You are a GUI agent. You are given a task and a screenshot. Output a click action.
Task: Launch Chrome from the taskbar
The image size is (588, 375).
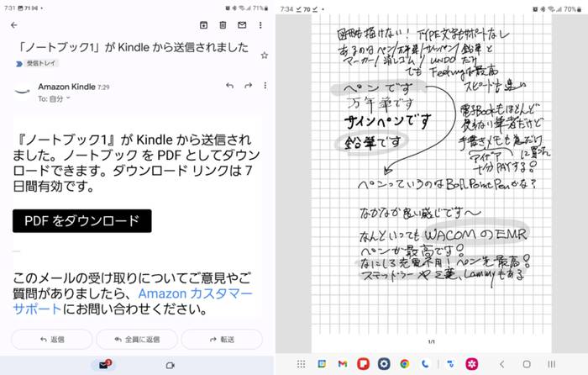[404, 364]
